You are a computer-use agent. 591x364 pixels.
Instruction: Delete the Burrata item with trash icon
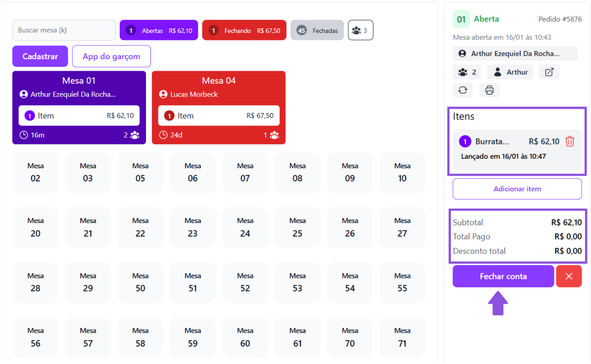(570, 141)
